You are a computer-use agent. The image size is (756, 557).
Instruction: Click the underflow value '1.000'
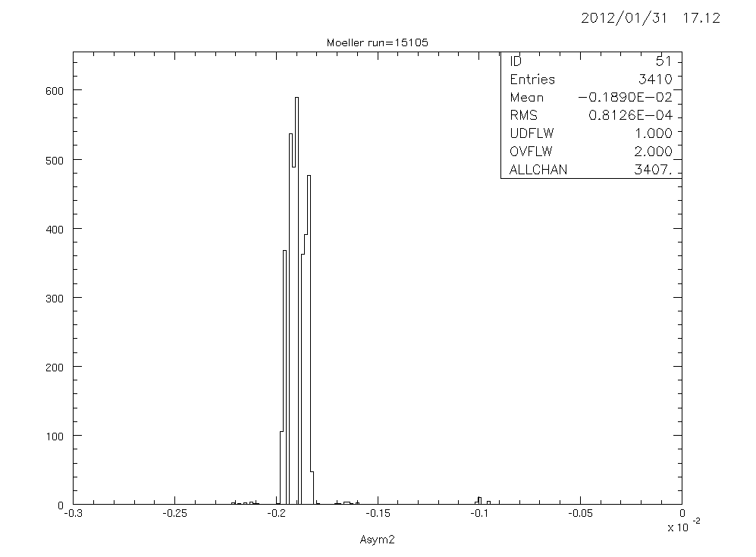click(654, 133)
